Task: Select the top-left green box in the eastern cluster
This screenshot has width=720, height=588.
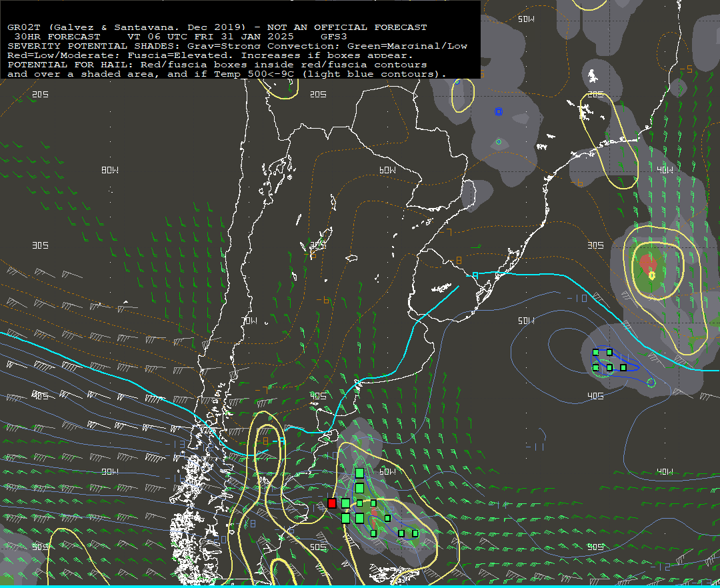Action: 595,353
